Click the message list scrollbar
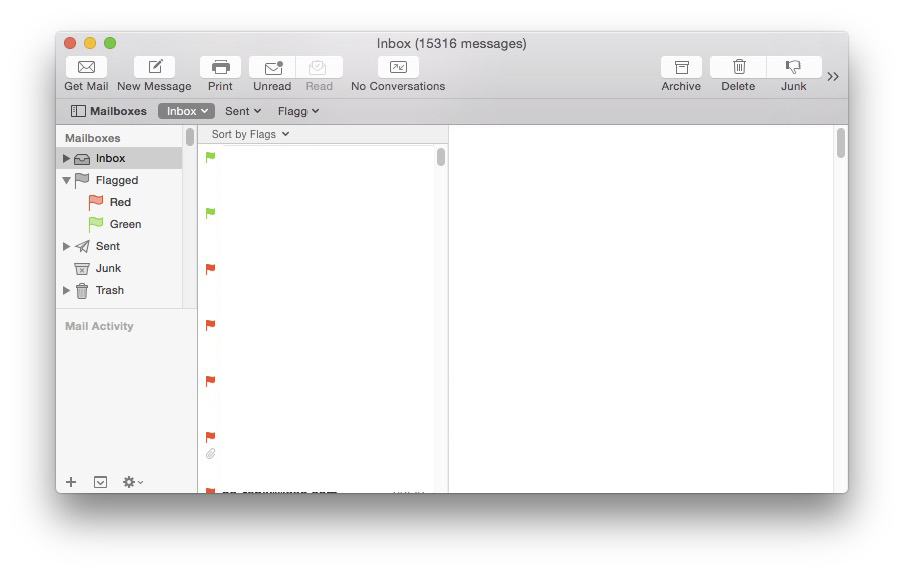Screen dimensions: 904x573 pyautogui.click(x=441, y=157)
